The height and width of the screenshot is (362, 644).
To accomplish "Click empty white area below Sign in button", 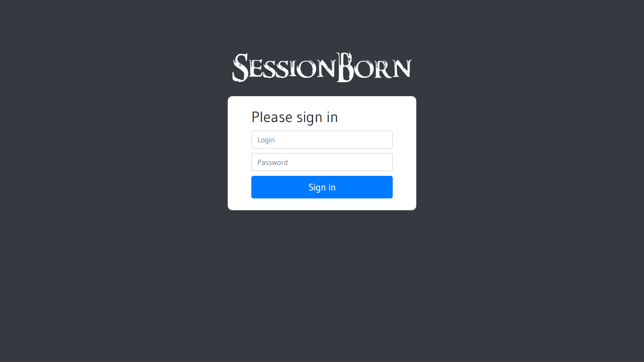I will 322,204.
